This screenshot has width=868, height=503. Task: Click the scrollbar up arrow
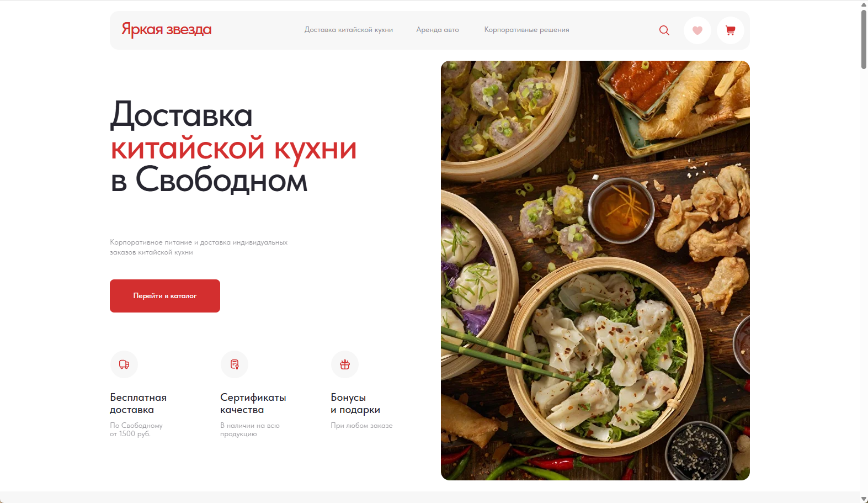pyautogui.click(x=864, y=4)
